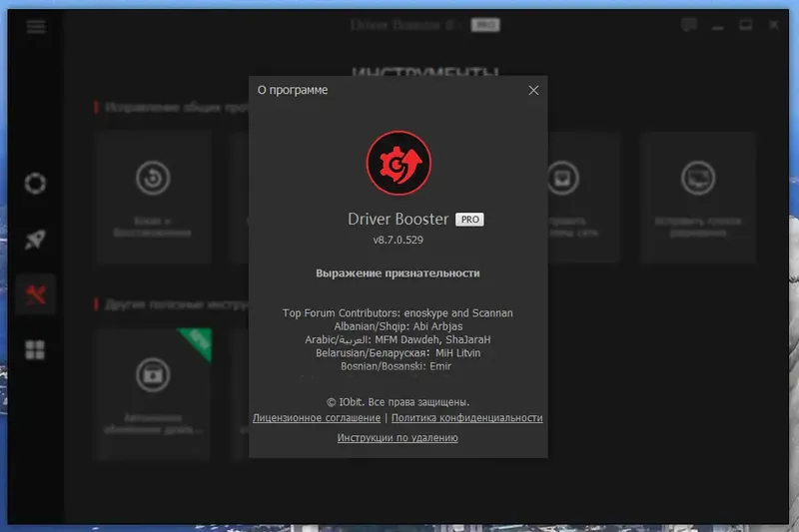This screenshot has width=799, height=532.
Task: Open the Лицензионное соглашение link
Action: point(317,418)
